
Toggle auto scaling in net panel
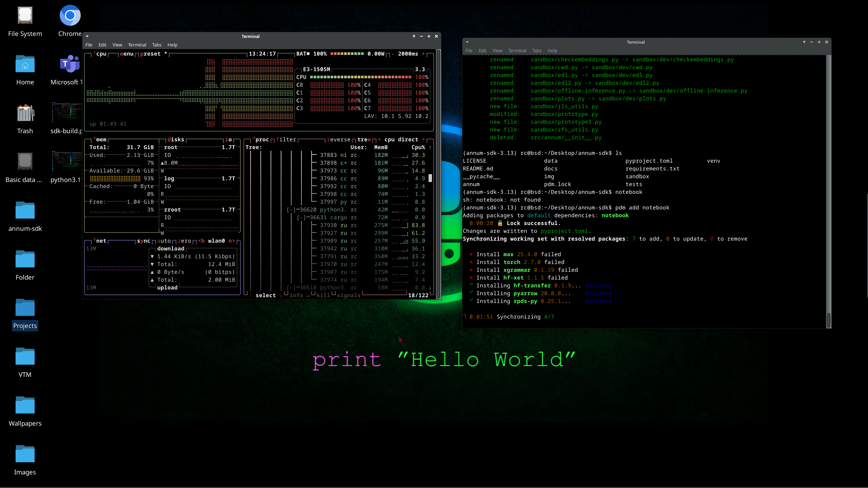pos(164,241)
